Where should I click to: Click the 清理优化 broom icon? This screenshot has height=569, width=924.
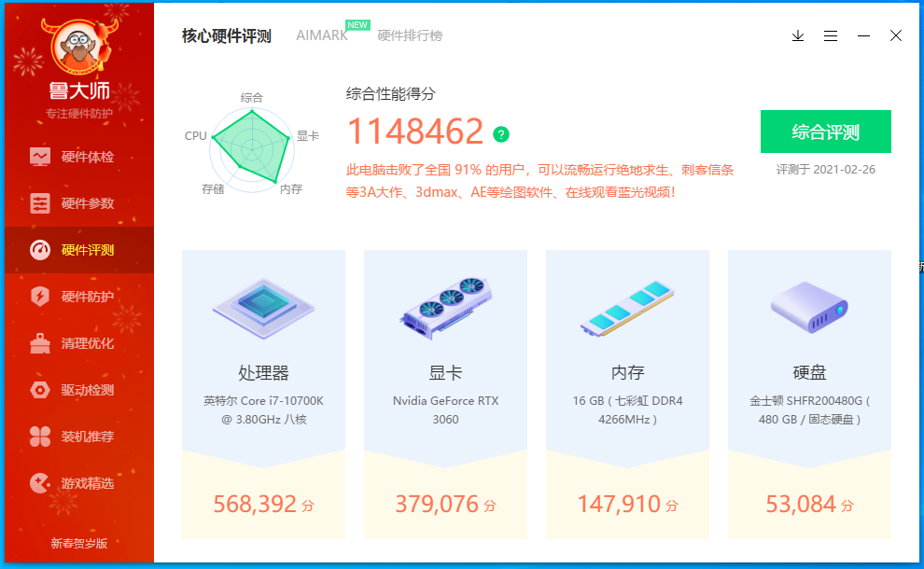[x=40, y=343]
